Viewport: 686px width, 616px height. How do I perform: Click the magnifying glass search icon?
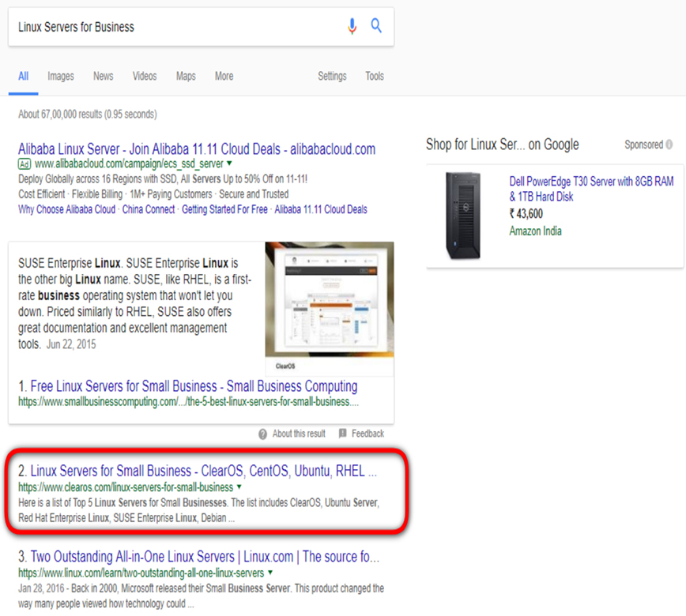[376, 26]
